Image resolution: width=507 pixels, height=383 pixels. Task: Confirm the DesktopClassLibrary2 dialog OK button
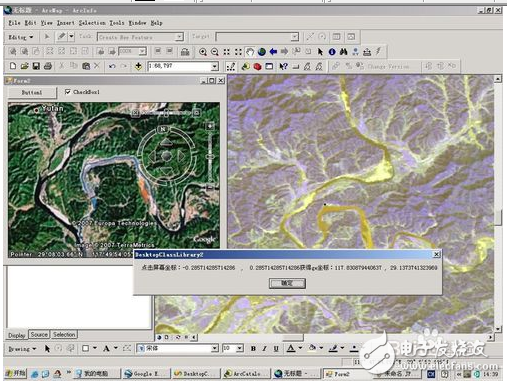287,283
